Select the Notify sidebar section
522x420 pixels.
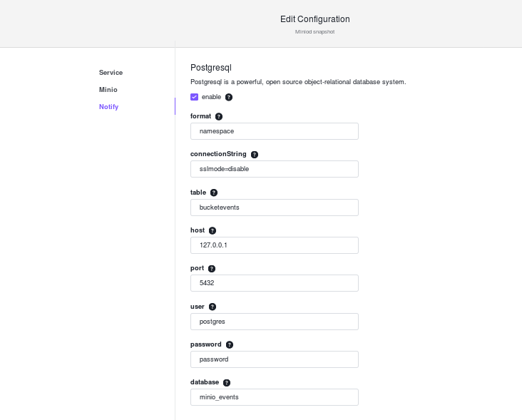109,107
